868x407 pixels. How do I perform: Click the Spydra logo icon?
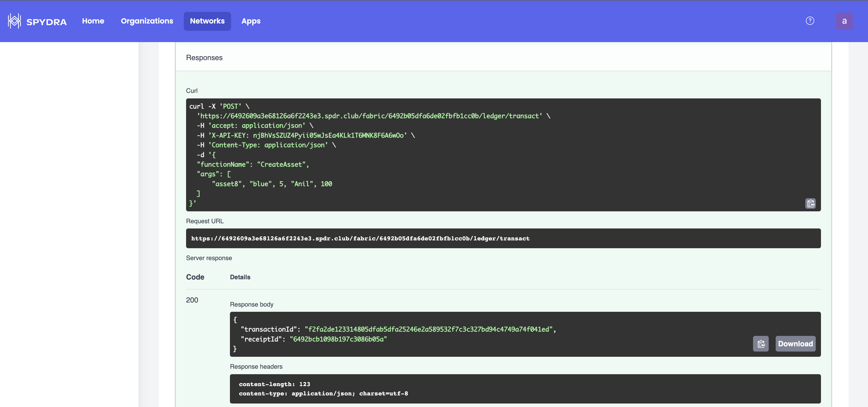(x=14, y=21)
